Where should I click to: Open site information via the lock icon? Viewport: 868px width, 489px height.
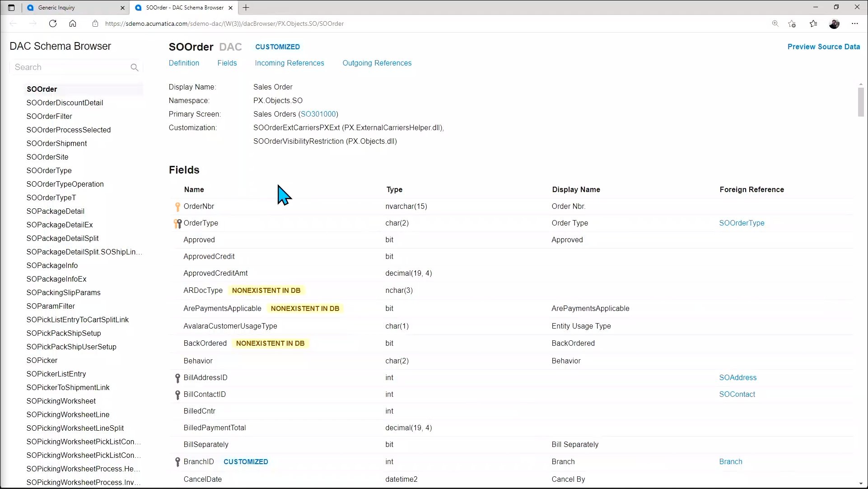pyautogui.click(x=95, y=24)
